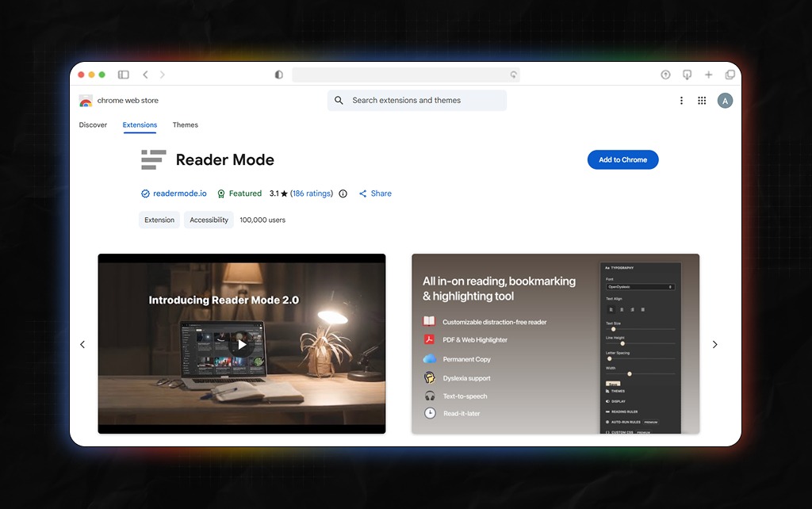Image resolution: width=812 pixels, height=509 pixels.
Task: Click the ratings info icon
Action: click(343, 193)
